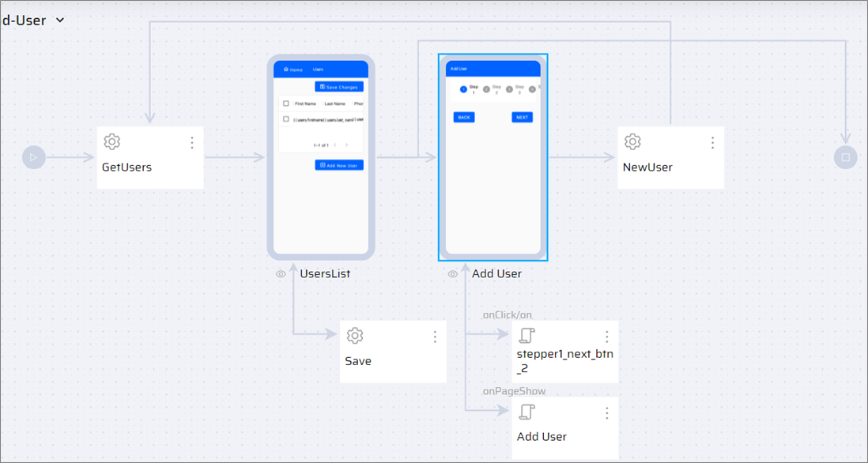The height and width of the screenshot is (463, 868).
Task: Toggle the eye icon beside UsersList
Action: [x=280, y=273]
